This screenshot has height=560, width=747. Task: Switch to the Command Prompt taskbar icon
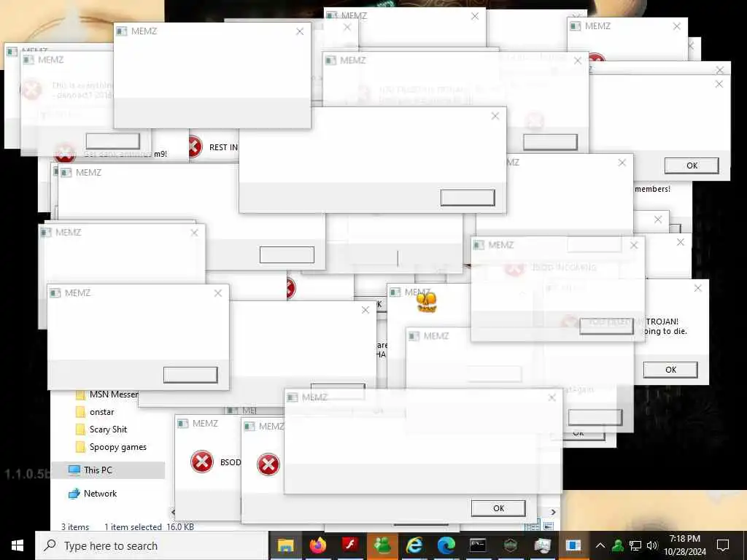point(478,545)
